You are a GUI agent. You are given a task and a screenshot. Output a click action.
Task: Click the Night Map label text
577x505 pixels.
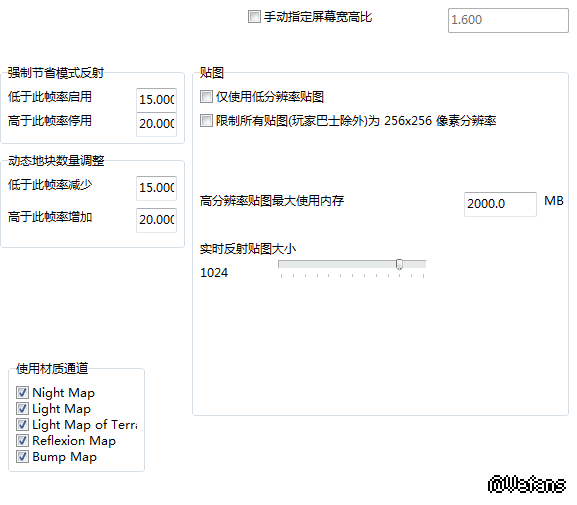pos(63,393)
